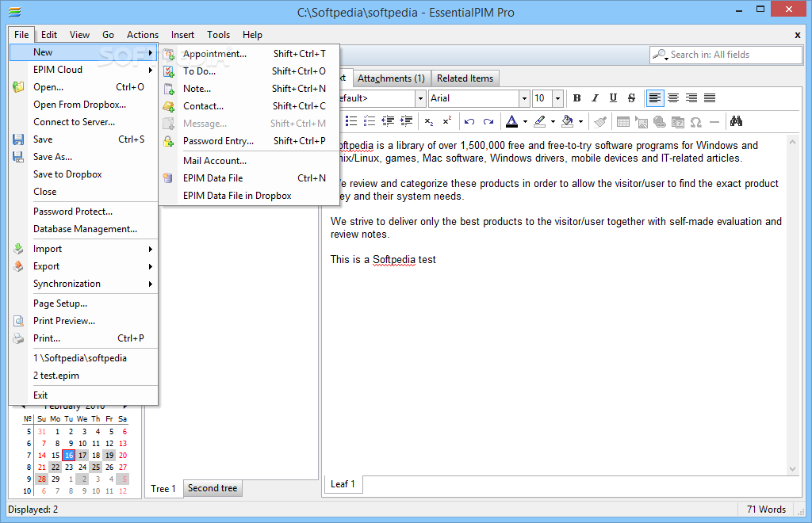Open the font size dropdown showing 10

[557, 98]
